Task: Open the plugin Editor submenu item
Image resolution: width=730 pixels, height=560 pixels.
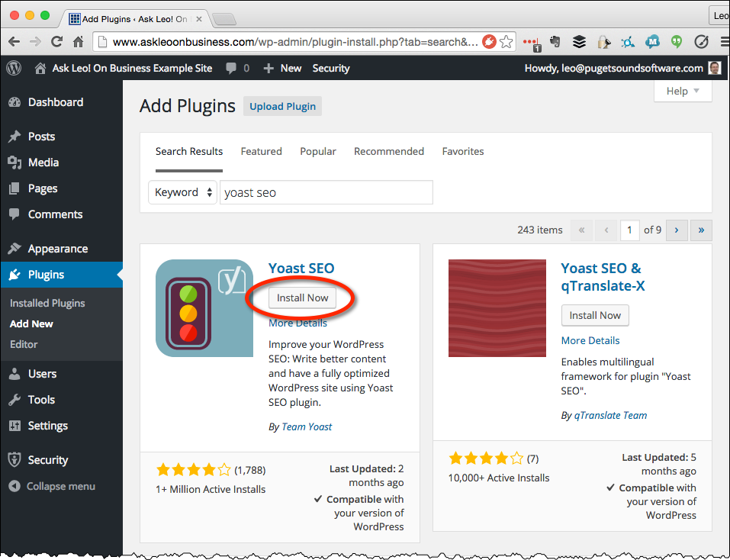Action: click(24, 345)
